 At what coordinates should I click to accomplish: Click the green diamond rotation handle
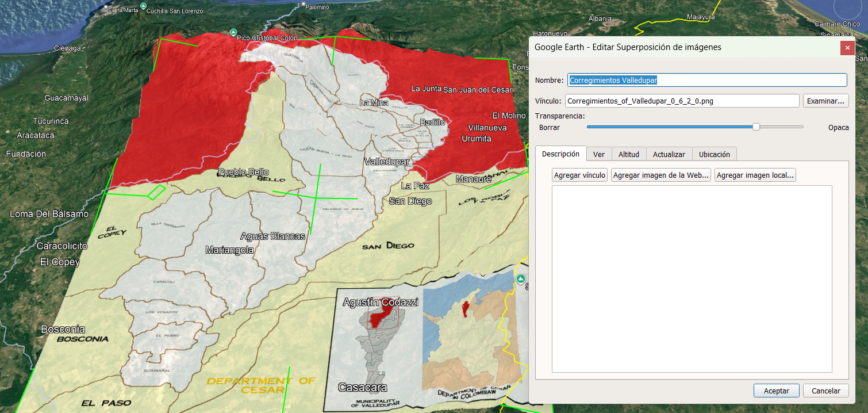click(156, 192)
